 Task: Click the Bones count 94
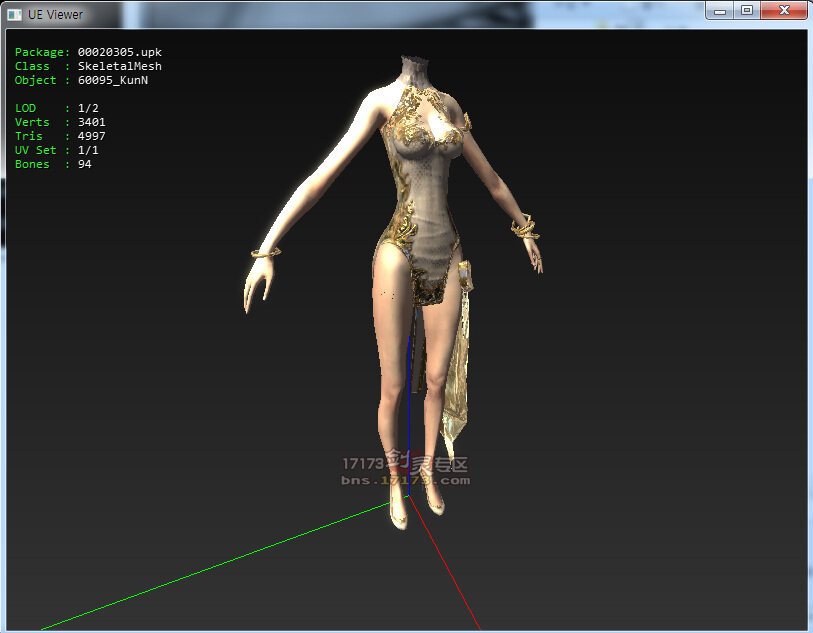[85, 164]
